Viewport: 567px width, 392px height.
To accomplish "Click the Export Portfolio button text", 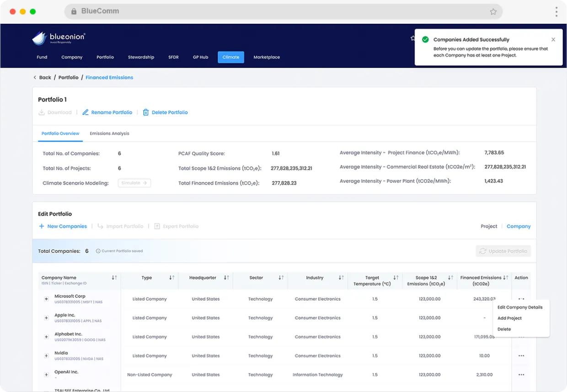I will tap(181, 226).
